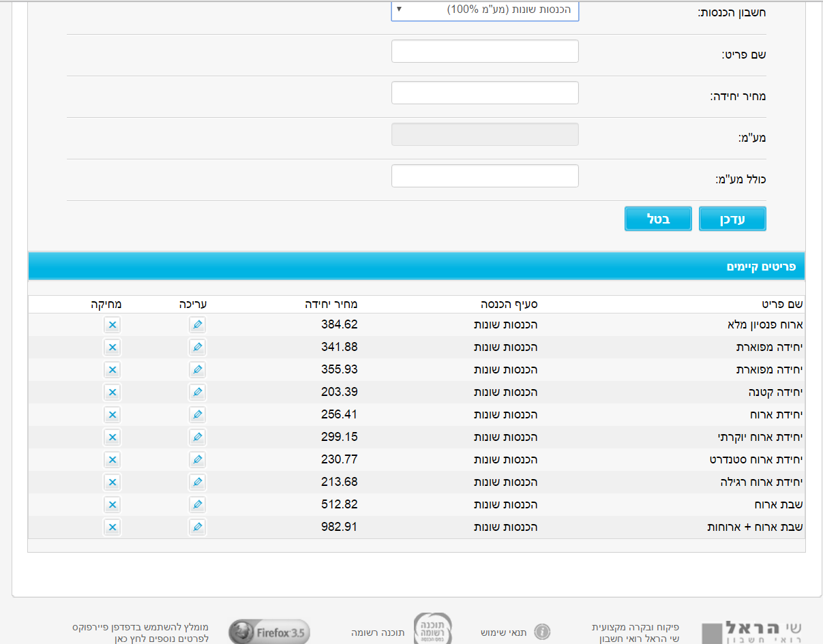Viewport: 823px width, 644px height.
Task: Edit the יחידה קטנה item
Action: pos(197,393)
